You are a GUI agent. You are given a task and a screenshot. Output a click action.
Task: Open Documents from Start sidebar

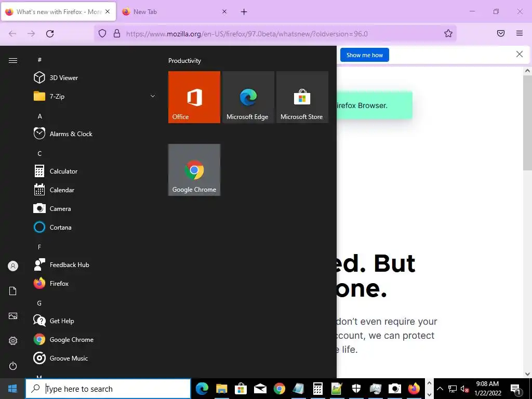[x=13, y=291]
